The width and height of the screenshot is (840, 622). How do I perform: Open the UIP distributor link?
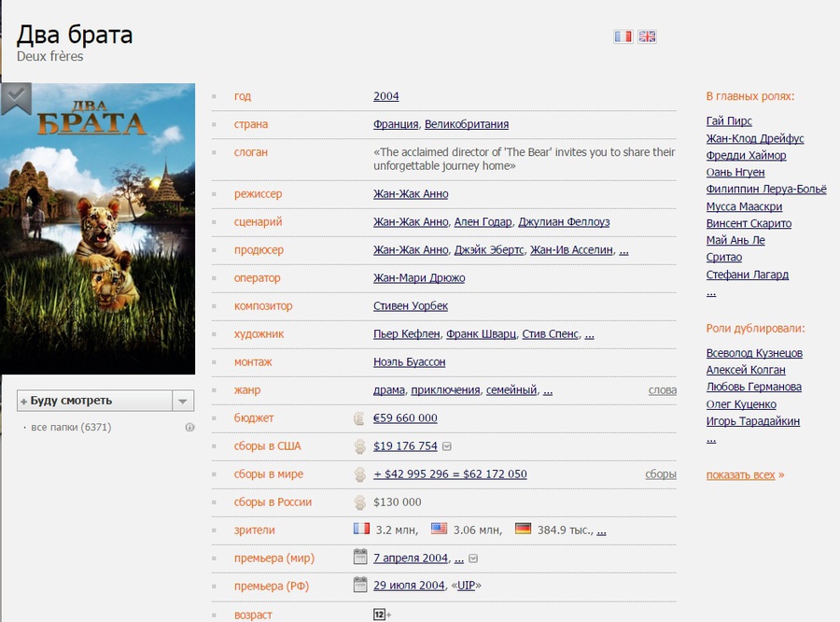coord(466,586)
